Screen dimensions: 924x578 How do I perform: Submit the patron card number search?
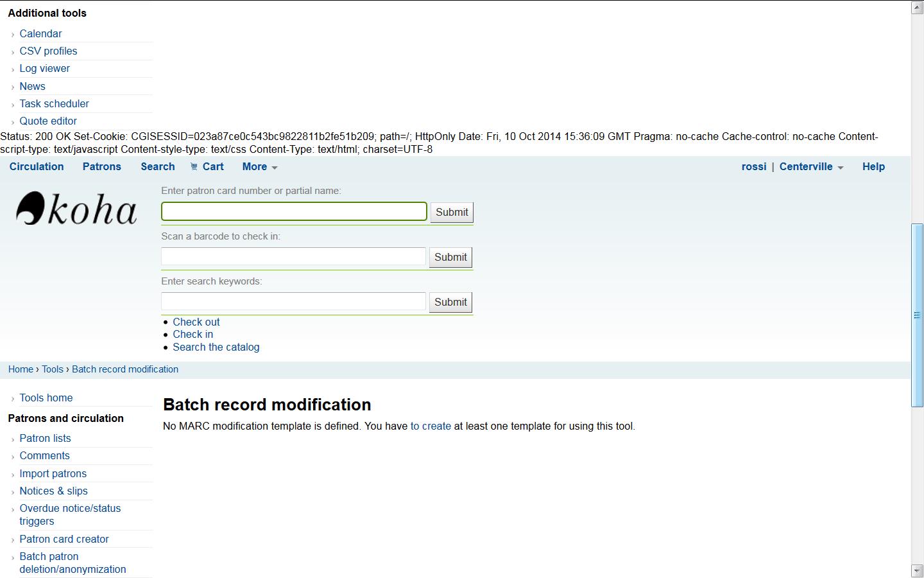click(x=452, y=212)
